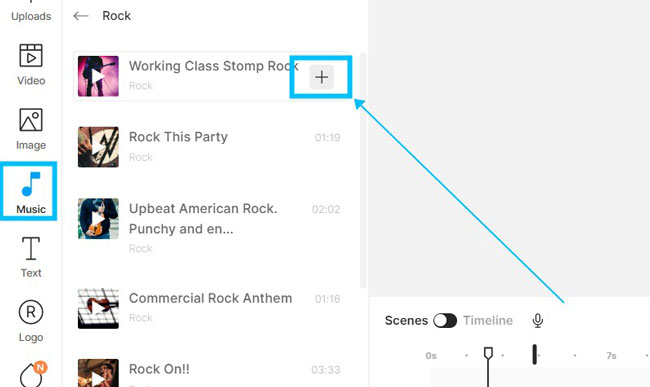This screenshot has width=650, height=387.
Task: Add Working Class Stomp Rock with plus button
Action: click(x=322, y=77)
